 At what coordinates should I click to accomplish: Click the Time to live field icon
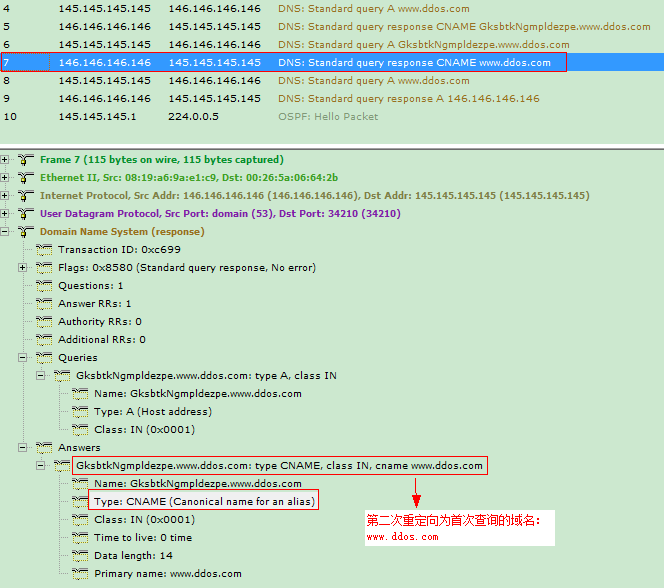(x=80, y=538)
